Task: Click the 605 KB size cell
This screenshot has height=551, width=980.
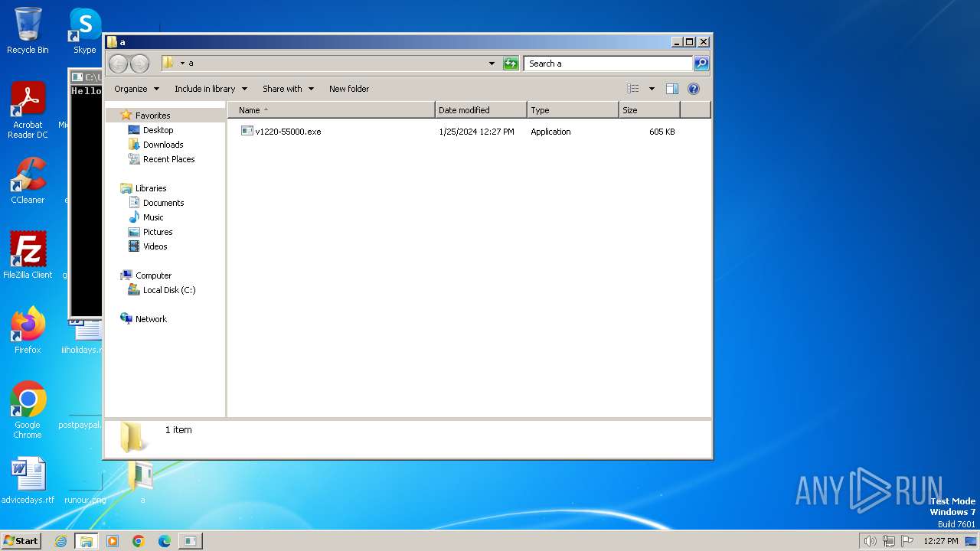Action: point(661,132)
